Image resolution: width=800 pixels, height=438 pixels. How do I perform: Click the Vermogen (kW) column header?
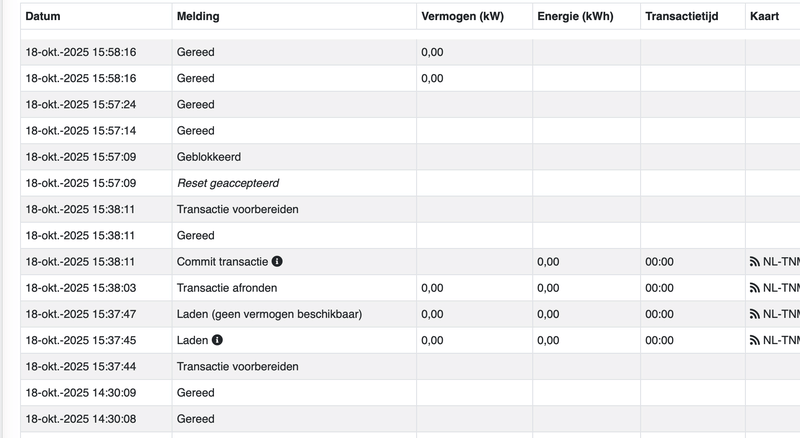coord(462,17)
